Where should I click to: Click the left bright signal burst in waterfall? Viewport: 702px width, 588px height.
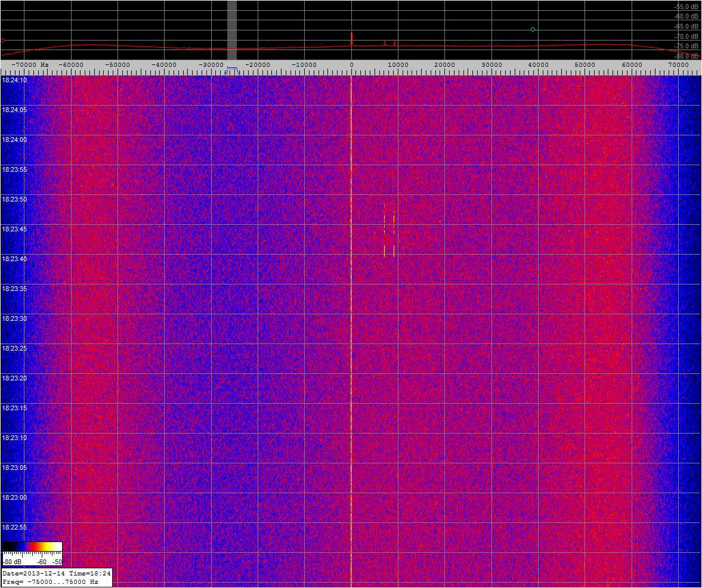pos(384,230)
